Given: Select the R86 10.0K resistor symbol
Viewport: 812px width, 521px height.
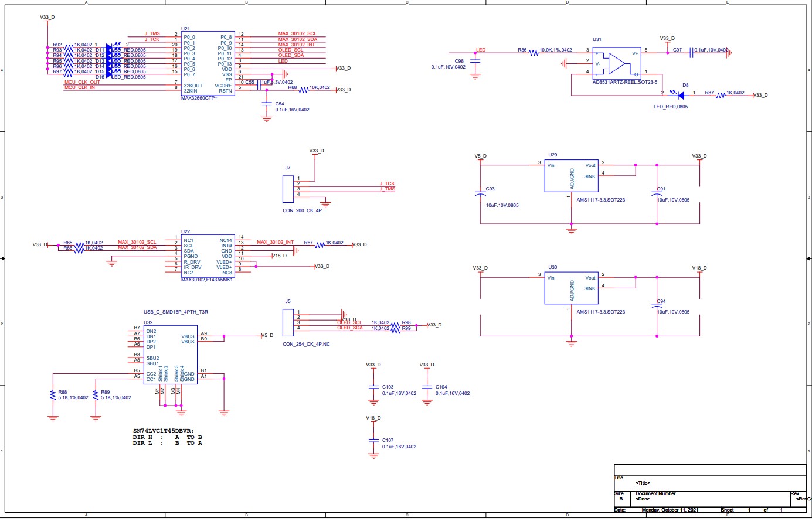Looking at the screenshot, I should (x=534, y=53).
